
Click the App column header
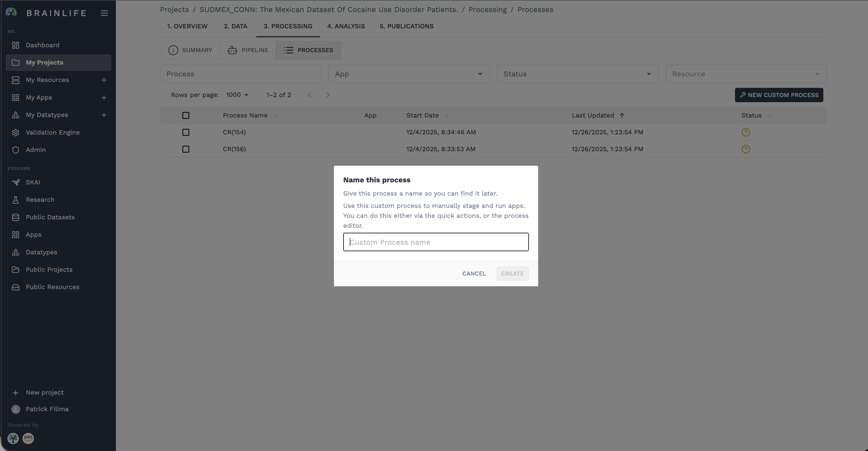click(x=370, y=116)
